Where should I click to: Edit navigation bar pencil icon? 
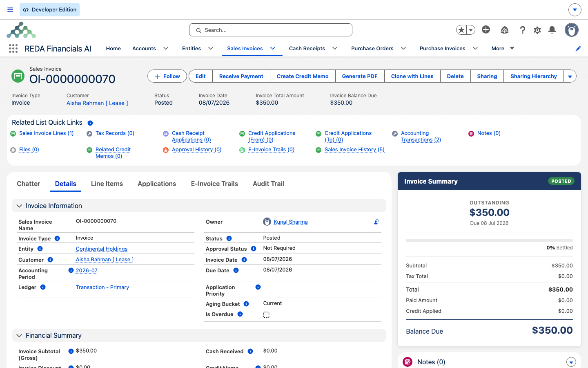tap(578, 49)
